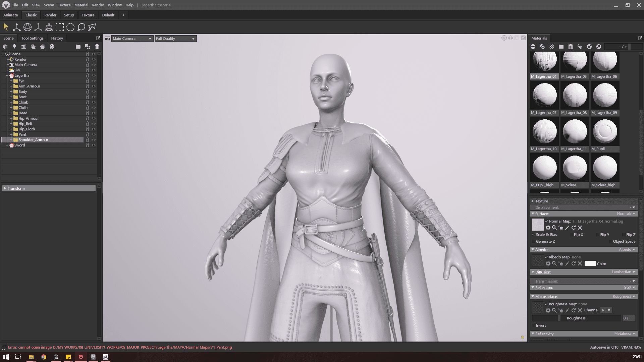
Task: Add a new sky object
Action: point(33,47)
